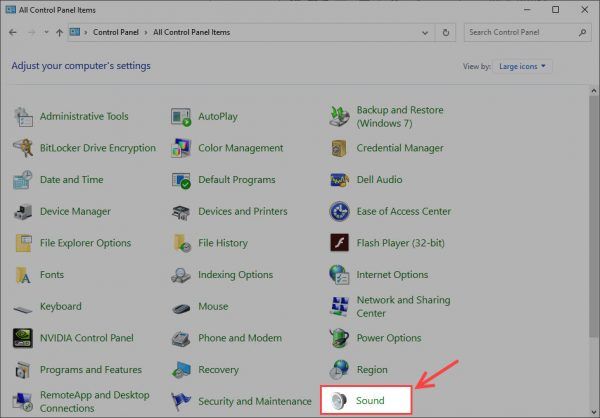This screenshot has height=418, width=600.
Task: Open the Power Options link
Action: (388, 338)
